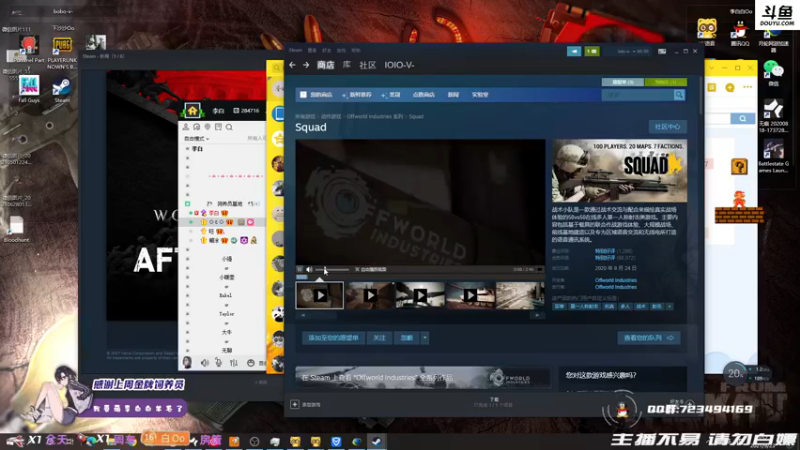Click inside the Steam store search field
The width and height of the screenshot is (800, 450).
point(638,95)
